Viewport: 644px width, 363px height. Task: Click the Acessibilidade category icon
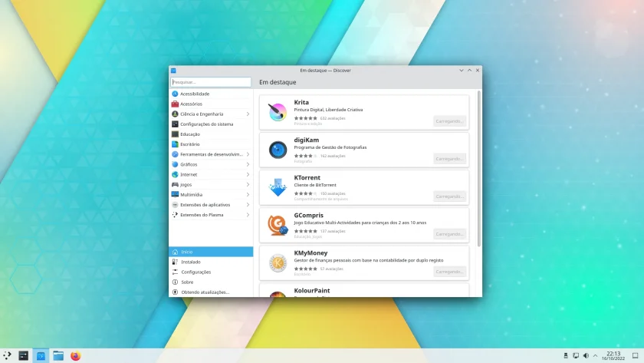tap(175, 94)
